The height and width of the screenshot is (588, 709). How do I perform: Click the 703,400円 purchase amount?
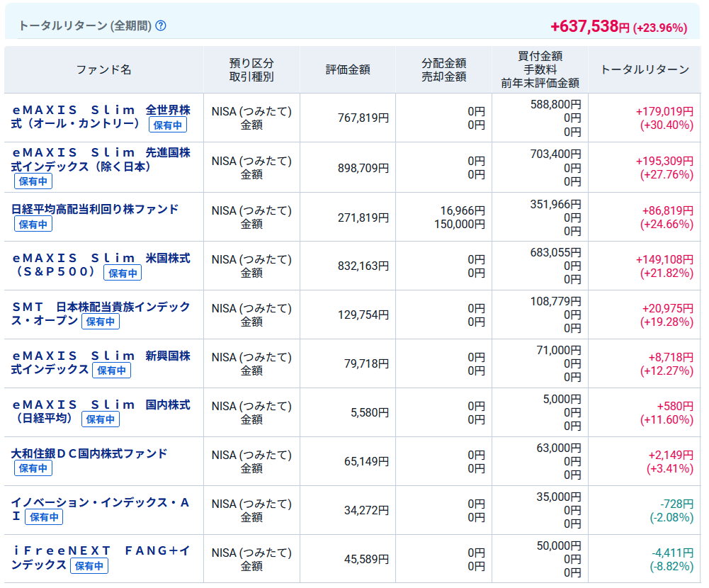point(556,154)
